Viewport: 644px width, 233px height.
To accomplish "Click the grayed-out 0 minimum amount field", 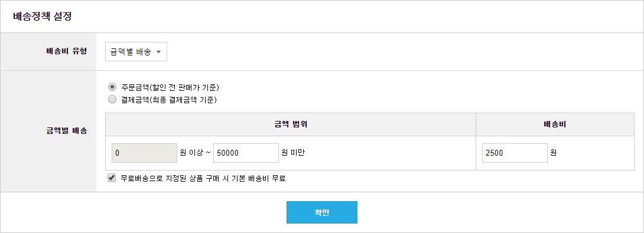I will point(144,153).
